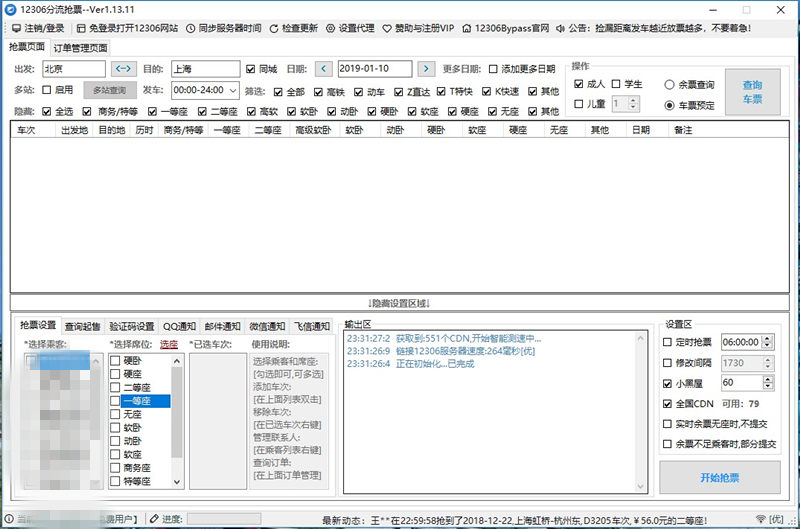Go to next date arrow
800x529 pixels.
click(x=426, y=68)
